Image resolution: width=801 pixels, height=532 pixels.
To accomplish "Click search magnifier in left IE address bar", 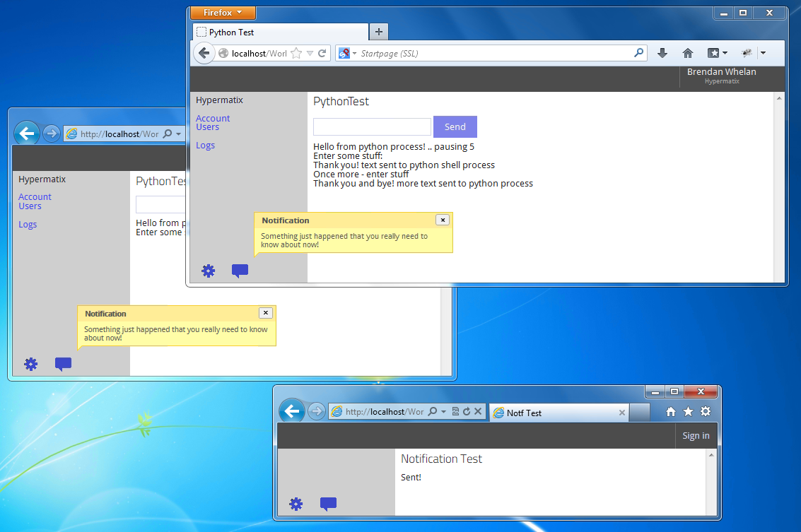I will 168,134.
